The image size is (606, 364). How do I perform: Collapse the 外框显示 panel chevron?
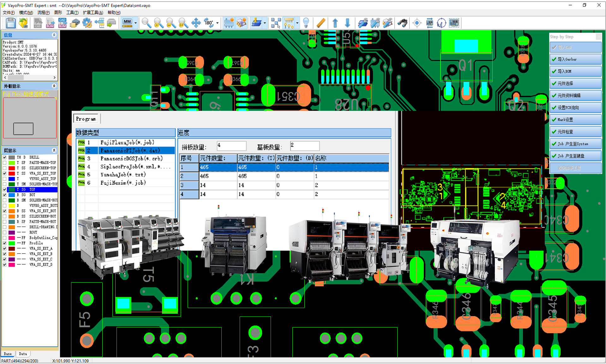54,86
